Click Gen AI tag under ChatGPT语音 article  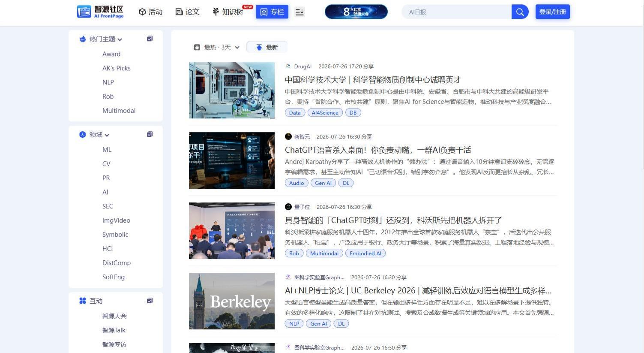[x=323, y=183]
